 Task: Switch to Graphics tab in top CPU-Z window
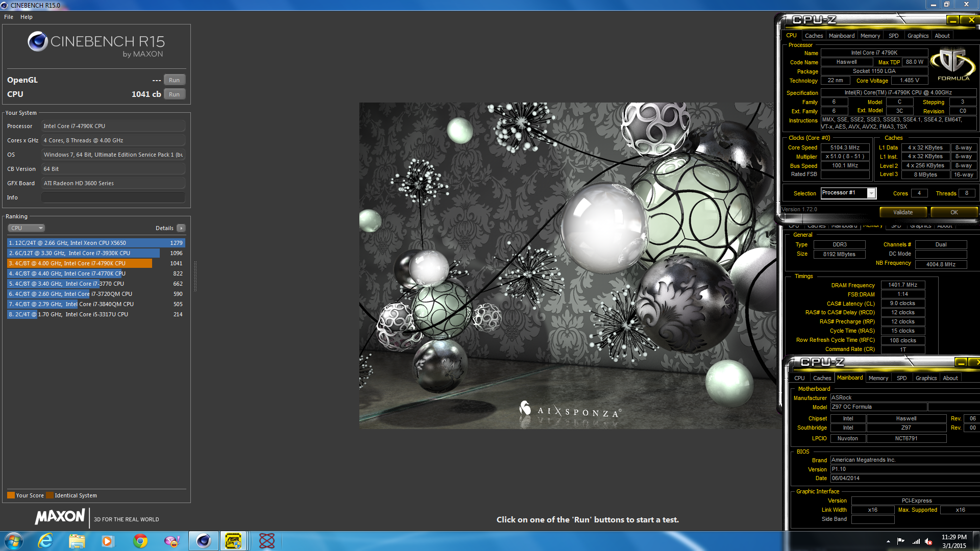point(918,36)
